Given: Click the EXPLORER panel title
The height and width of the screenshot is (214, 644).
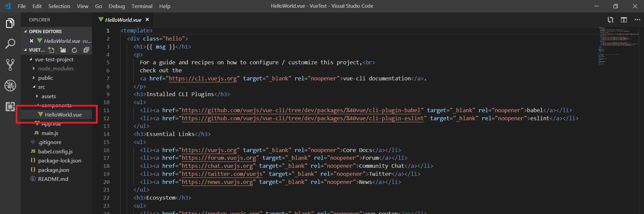Looking at the screenshot, I should 39,20.
